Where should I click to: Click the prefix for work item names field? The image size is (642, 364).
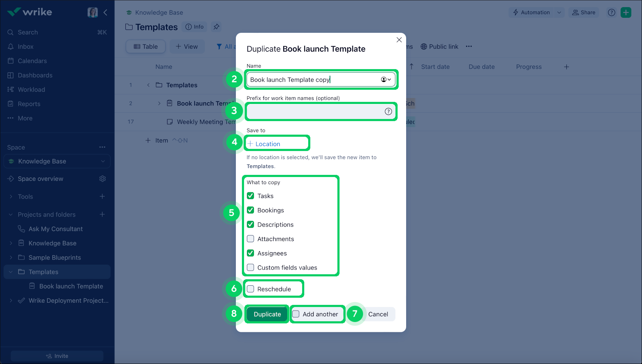click(x=314, y=111)
